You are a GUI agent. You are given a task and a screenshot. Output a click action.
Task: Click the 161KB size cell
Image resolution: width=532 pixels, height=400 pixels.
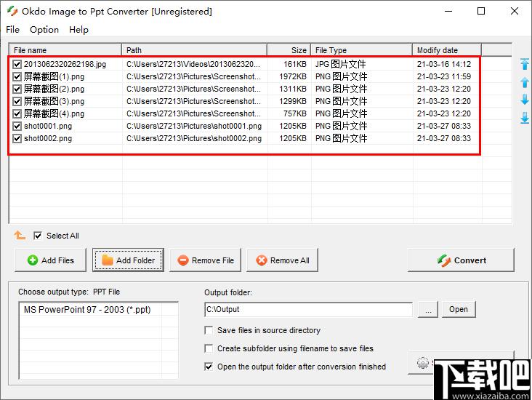[x=295, y=64]
